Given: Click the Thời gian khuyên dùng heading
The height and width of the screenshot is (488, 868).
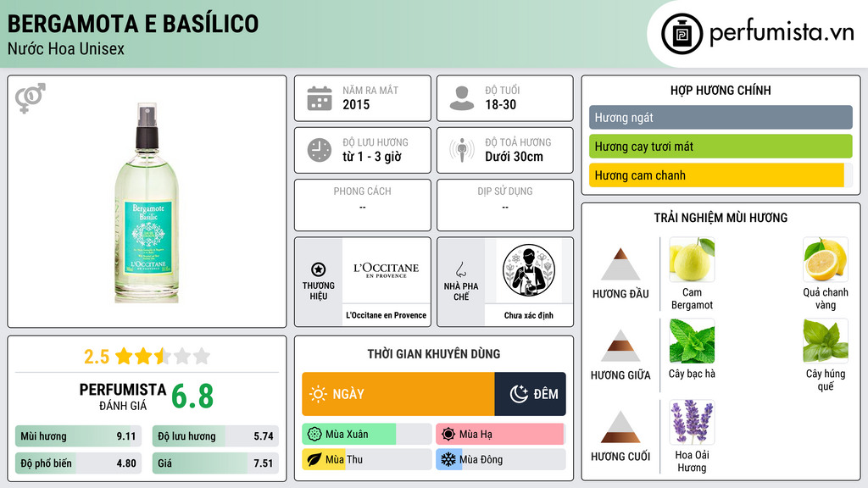Looking at the screenshot, I should 434,353.
